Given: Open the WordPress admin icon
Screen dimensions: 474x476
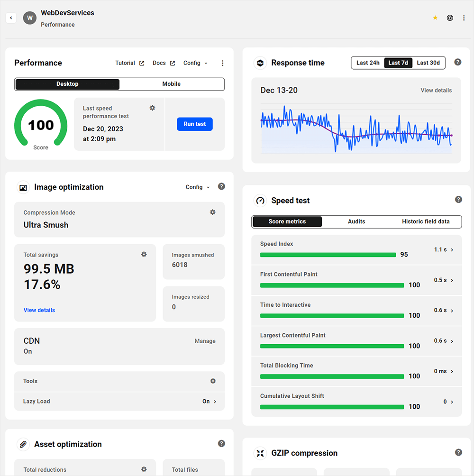Looking at the screenshot, I should click(450, 18).
